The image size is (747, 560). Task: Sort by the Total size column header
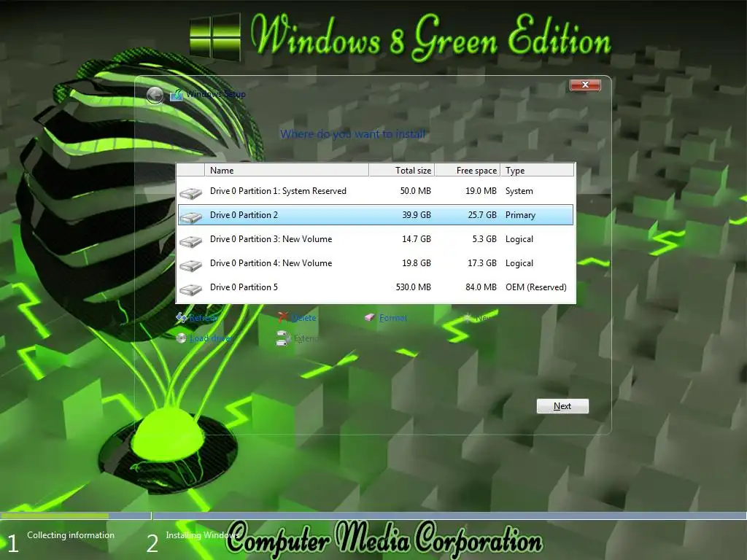402,170
